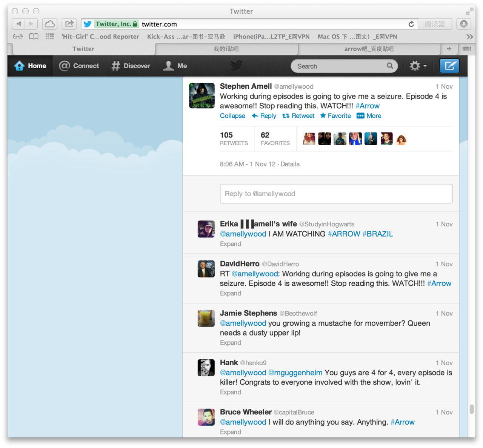The image size is (483, 448).
Task: Open #Arrow hashtag in Bruce Wheeler's tweet
Action: [x=403, y=422]
